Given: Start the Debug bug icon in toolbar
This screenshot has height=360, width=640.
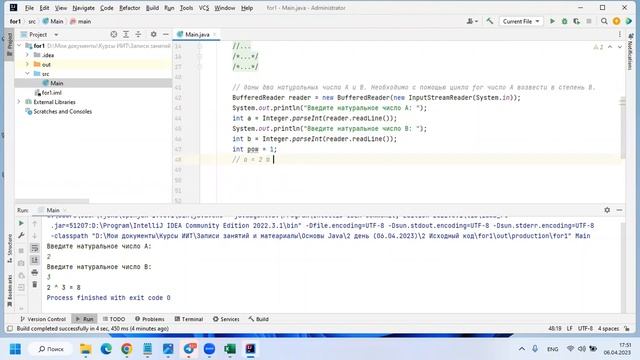Looking at the screenshot, I should (x=564, y=21).
